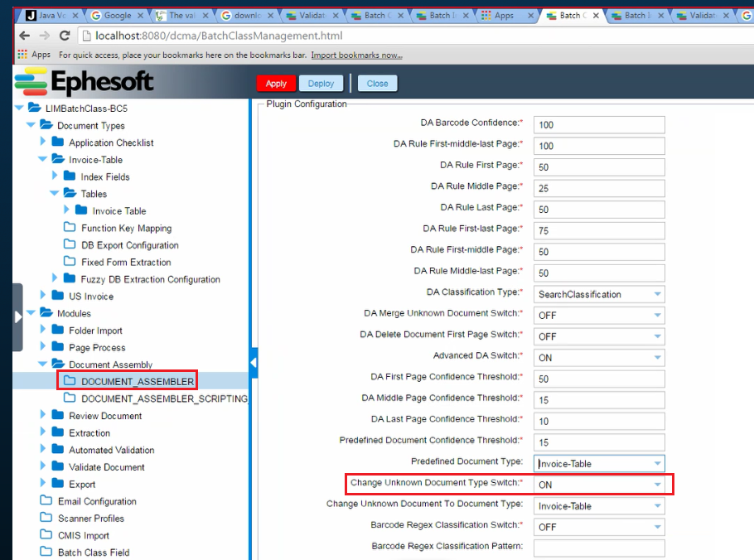754x560 pixels.
Task: Click the Export module folder icon
Action: click(x=58, y=483)
